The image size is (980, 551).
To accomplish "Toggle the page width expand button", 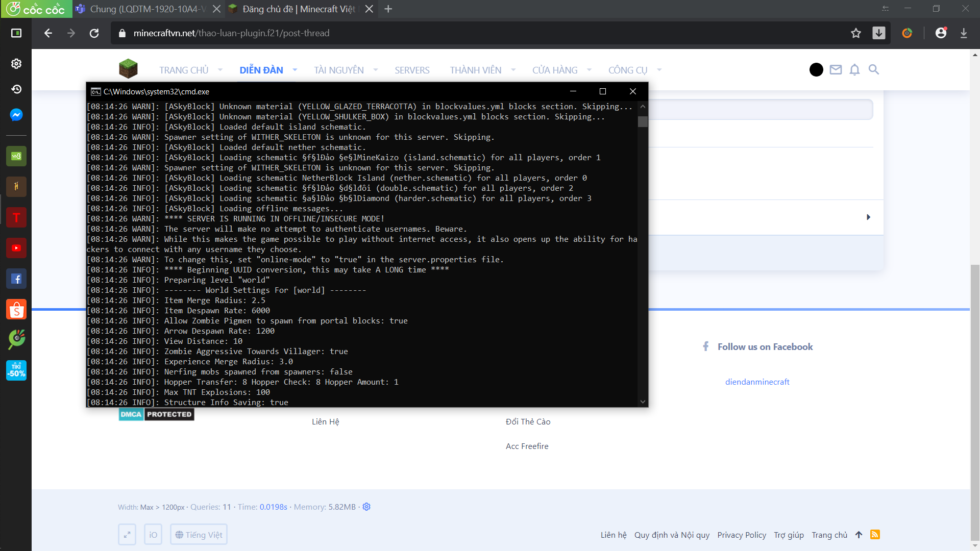I will point(127,534).
